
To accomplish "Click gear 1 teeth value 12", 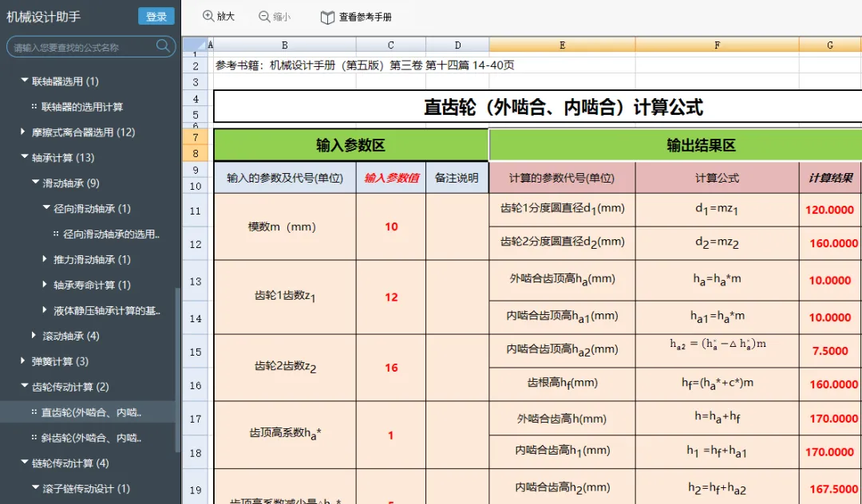I will pyautogui.click(x=391, y=297).
